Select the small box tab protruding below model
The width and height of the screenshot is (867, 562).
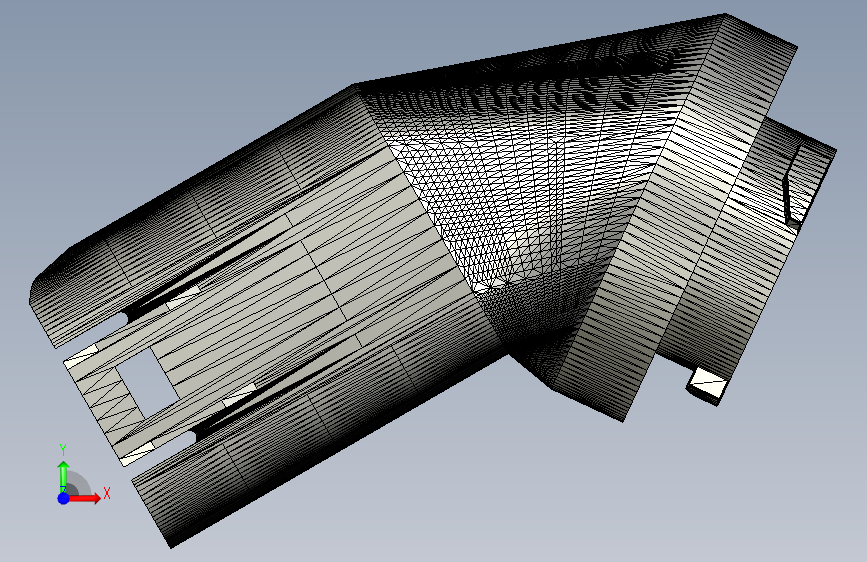(x=706, y=386)
